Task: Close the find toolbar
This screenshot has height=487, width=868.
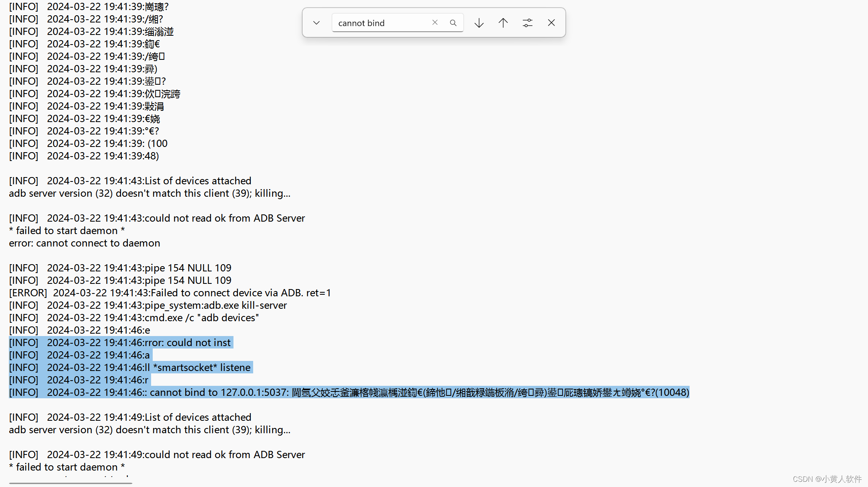Action: [551, 23]
